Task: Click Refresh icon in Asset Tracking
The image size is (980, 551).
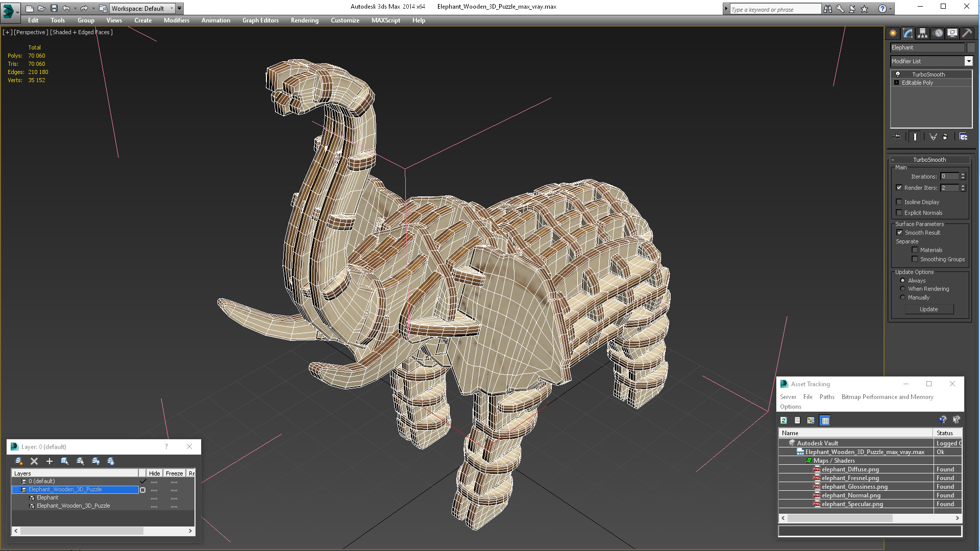Action: 783,420
